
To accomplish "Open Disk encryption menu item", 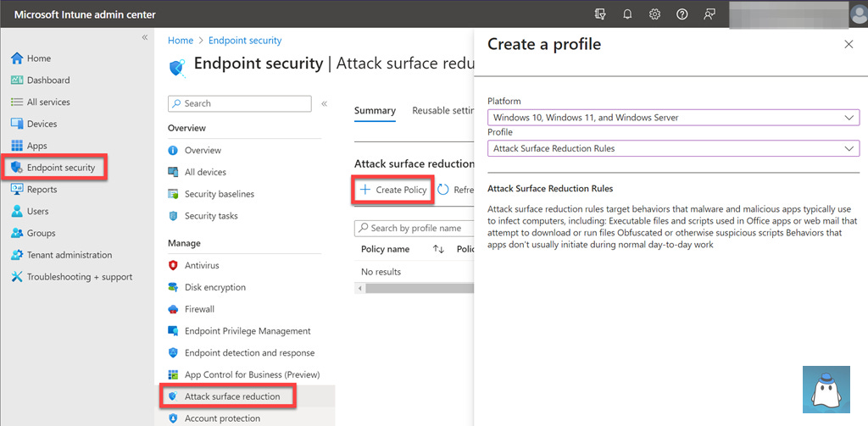I will tap(215, 287).
